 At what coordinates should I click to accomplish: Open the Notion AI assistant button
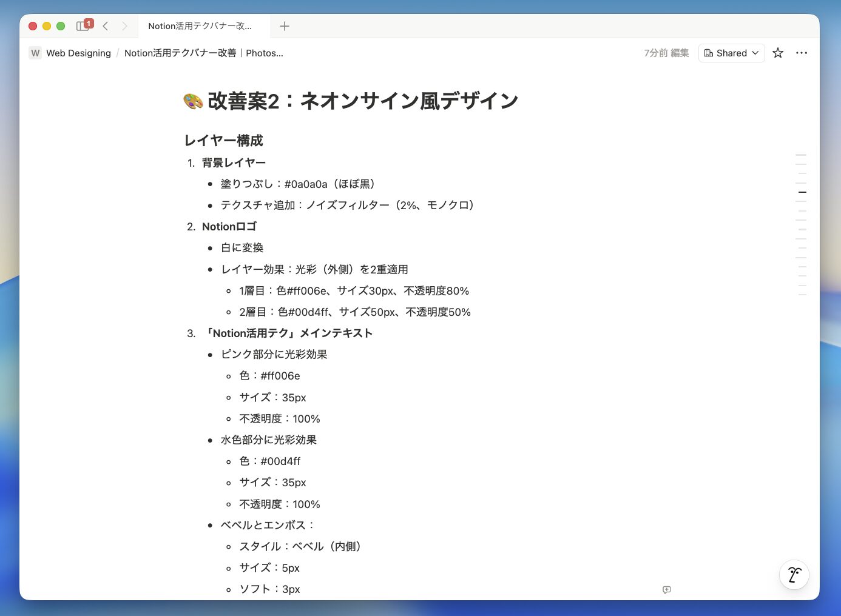tap(794, 575)
